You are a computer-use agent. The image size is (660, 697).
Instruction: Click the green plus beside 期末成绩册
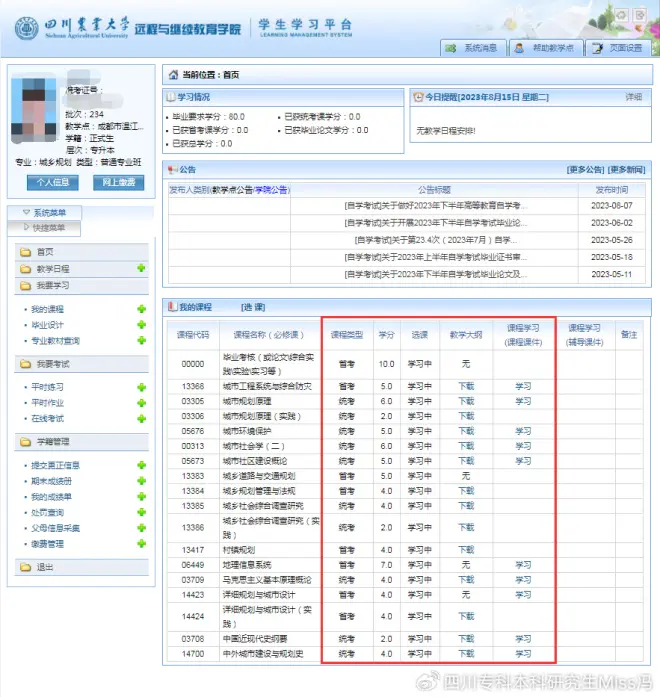click(141, 481)
